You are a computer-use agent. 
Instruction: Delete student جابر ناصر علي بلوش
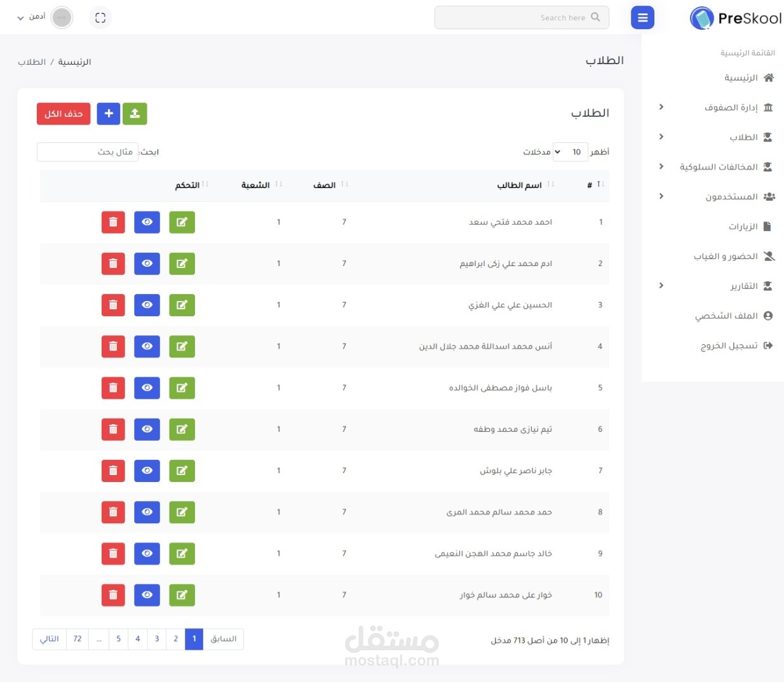point(113,471)
